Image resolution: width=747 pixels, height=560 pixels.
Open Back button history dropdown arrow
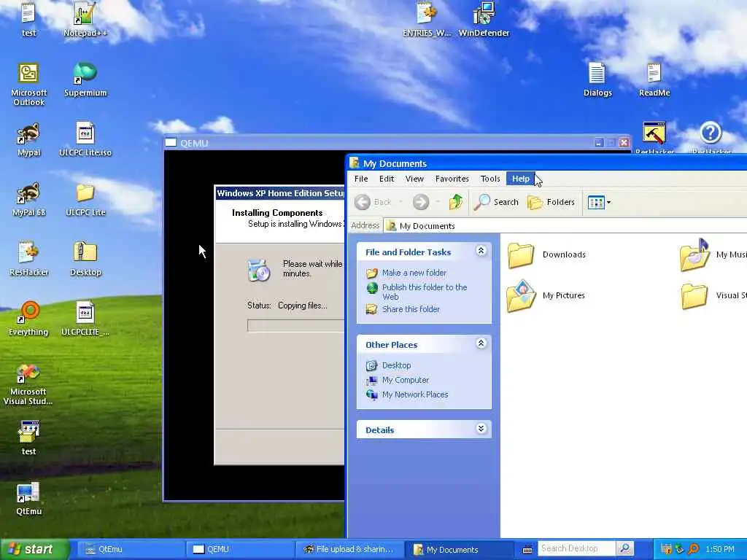point(400,202)
